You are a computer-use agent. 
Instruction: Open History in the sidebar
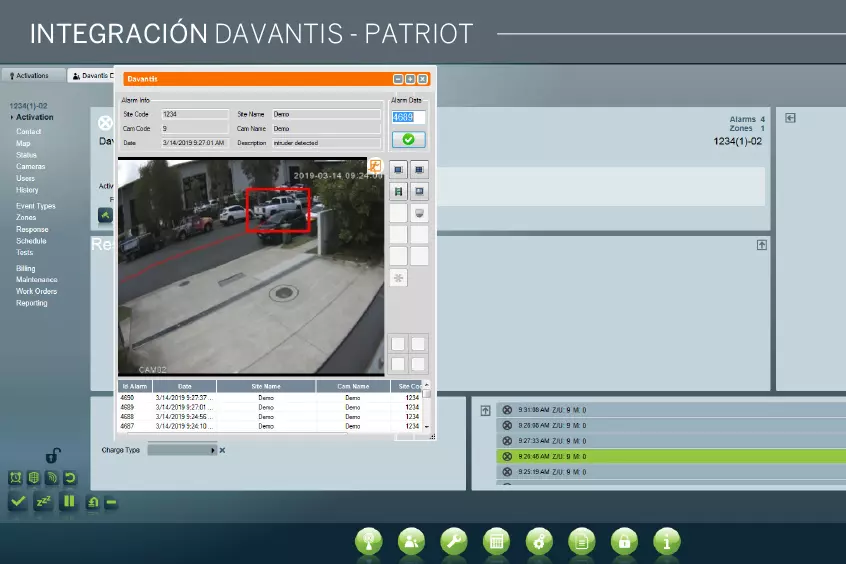(27, 190)
